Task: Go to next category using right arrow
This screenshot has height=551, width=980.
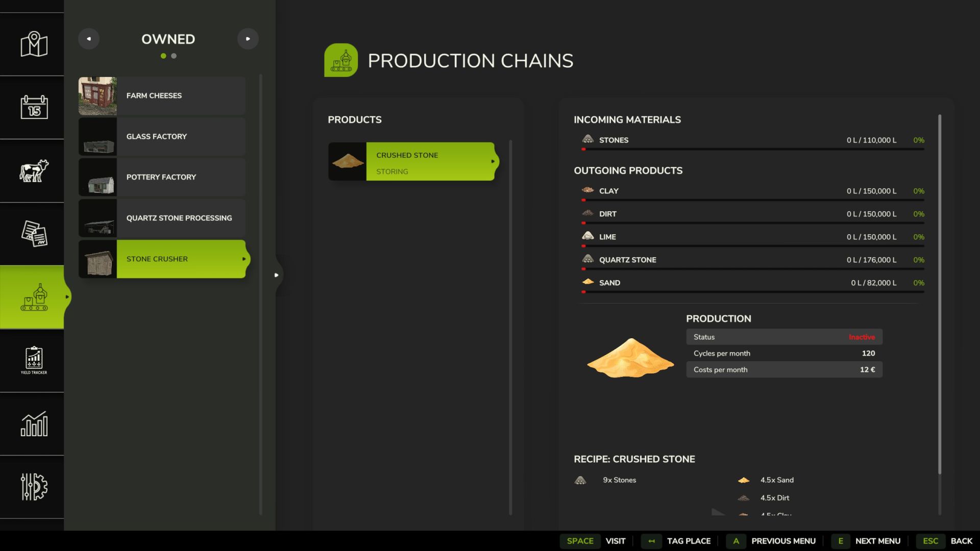Action: [248, 39]
